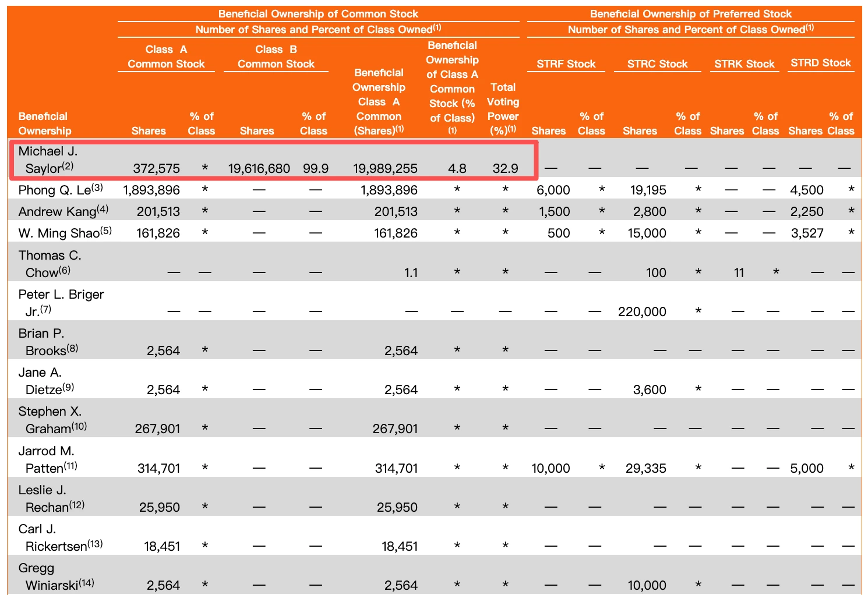Click the 19,616,680 Class B shares value

(x=259, y=168)
